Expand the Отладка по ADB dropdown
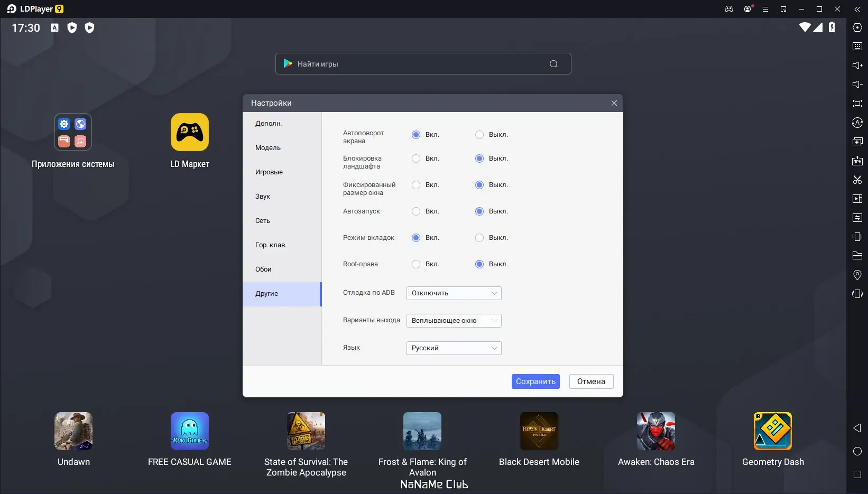 pyautogui.click(x=454, y=293)
